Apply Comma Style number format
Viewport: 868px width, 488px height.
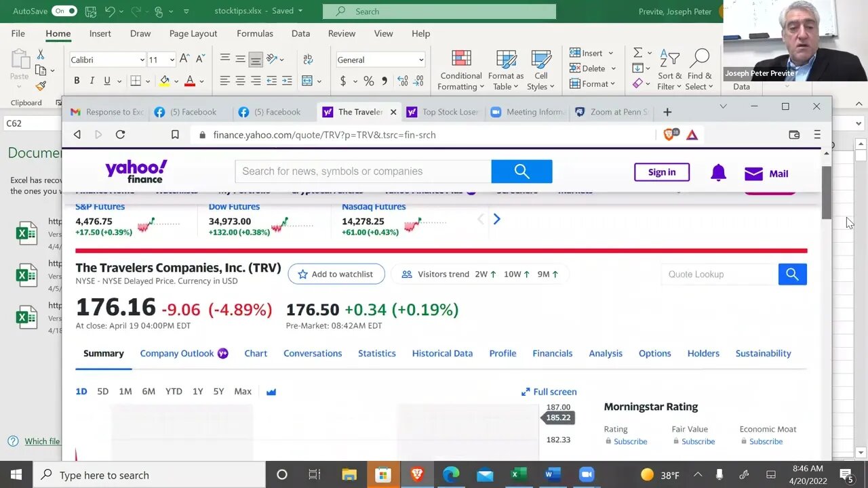pyautogui.click(x=384, y=81)
